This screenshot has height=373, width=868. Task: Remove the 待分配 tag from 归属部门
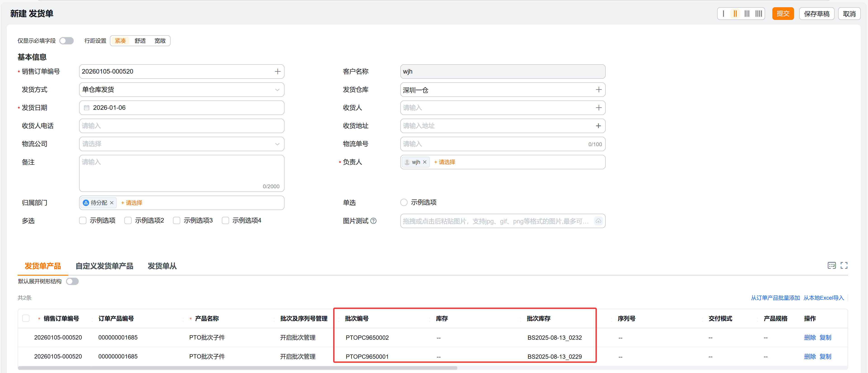coord(112,203)
